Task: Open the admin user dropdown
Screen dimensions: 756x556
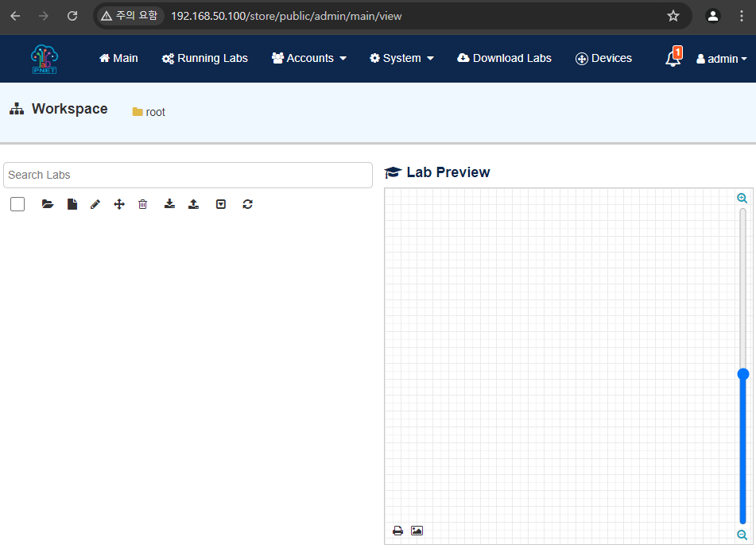Action: [x=721, y=59]
